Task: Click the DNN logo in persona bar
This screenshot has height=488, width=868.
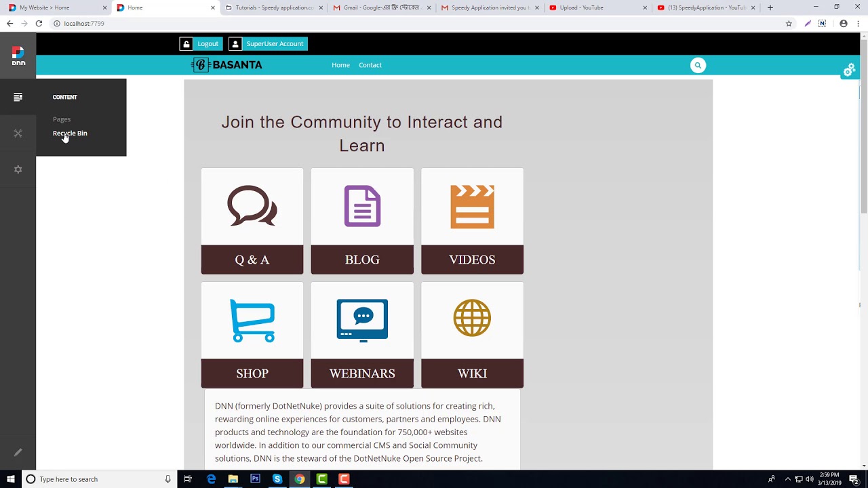Action: click(18, 56)
